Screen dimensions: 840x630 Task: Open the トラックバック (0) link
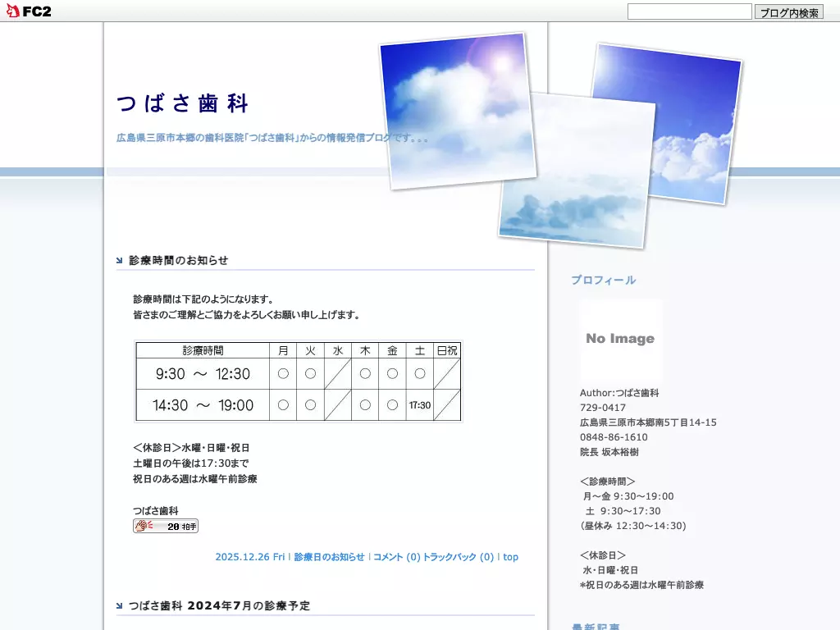[x=458, y=557]
